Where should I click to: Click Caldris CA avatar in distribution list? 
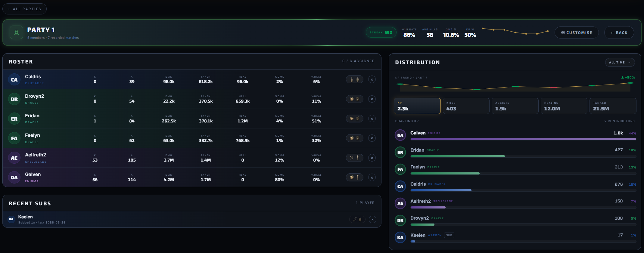pos(400,187)
